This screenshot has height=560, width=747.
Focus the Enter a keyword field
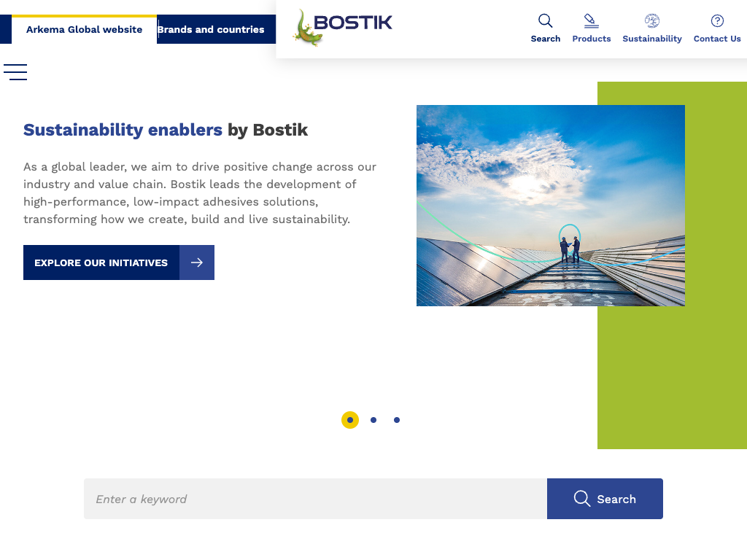pyautogui.click(x=315, y=499)
